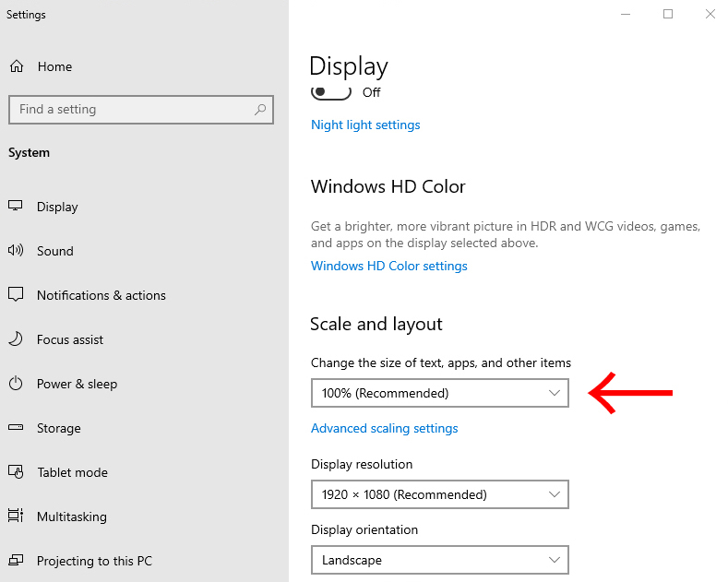
Task: Select the Multitasking label in sidebar
Action: pos(72,517)
